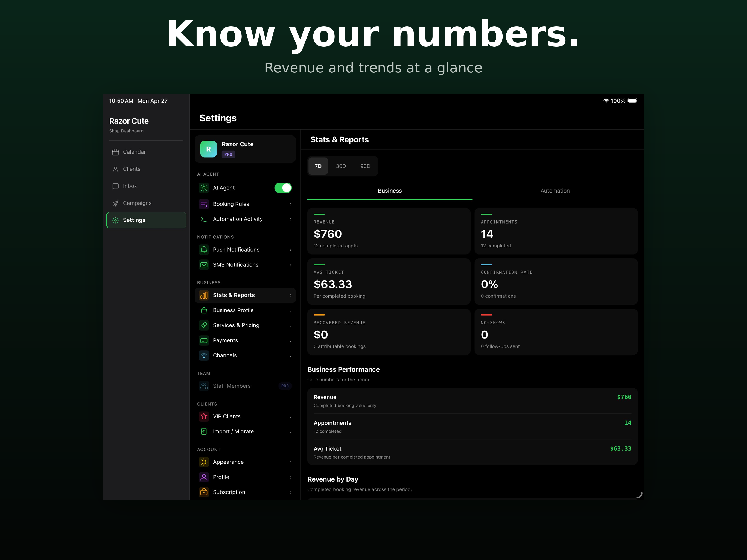Open Calendar from the sidebar
The width and height of the screenshot is (747, 560).
point(146,152)
